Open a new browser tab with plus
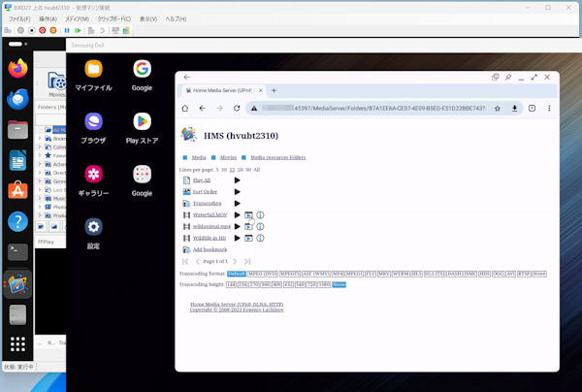Screen dimensions: 582x392 pyautogui.click(x=274, y=90)
